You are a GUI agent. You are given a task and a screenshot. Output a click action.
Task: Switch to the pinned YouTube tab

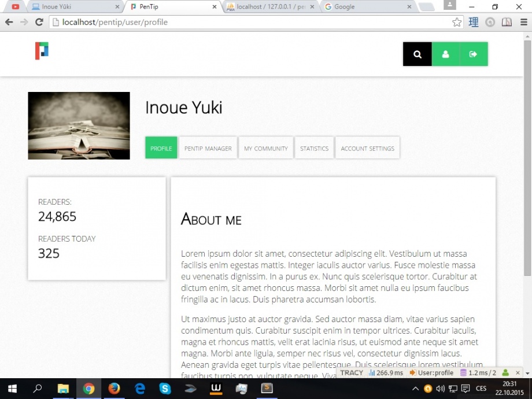tap(15, 6)
